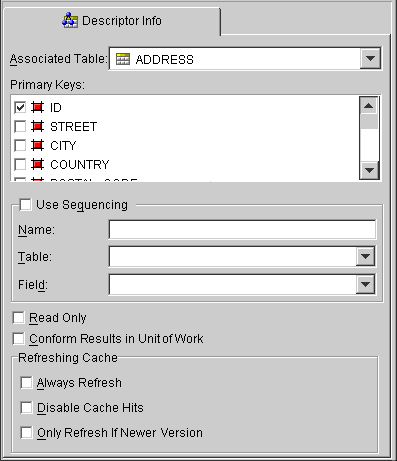The image size is (397, 461).
Task: Click the red field icon beside COUNTRY
Action: pos(37,164)
